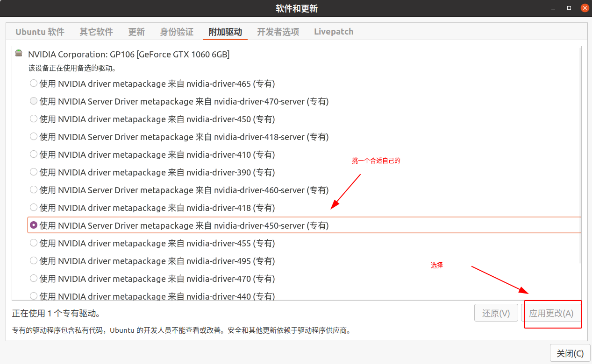
Task: Select nvidia-driver-390 radio button
Action: click(34, 172)
